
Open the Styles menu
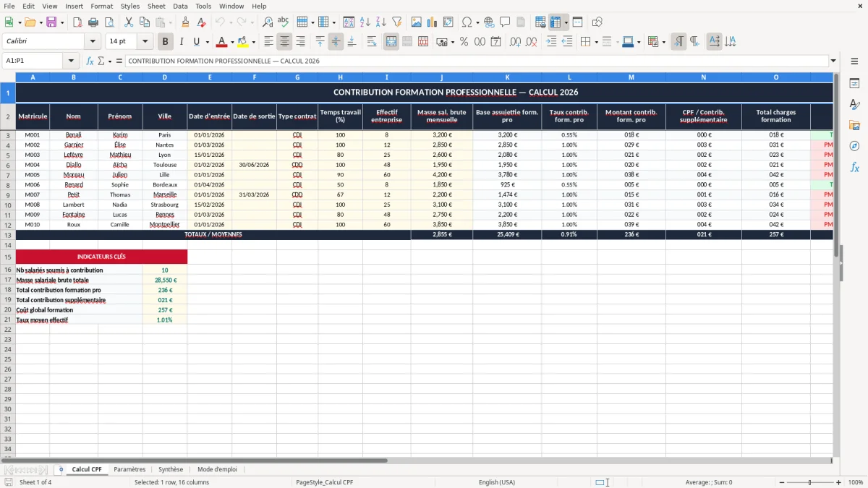130,6
